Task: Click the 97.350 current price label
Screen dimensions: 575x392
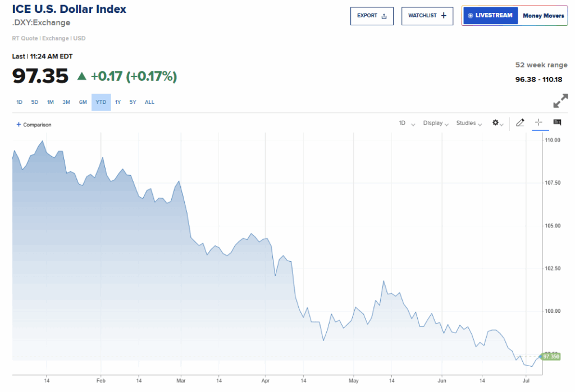Action: (551, 356)
